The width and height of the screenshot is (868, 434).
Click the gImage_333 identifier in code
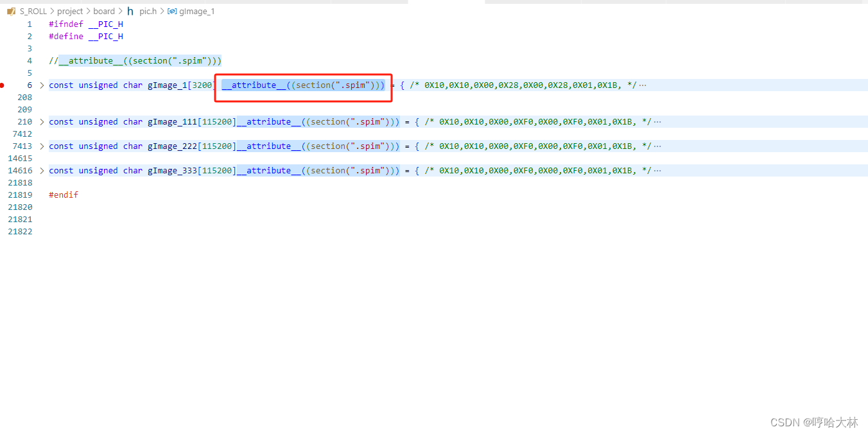tap(172, 171)
